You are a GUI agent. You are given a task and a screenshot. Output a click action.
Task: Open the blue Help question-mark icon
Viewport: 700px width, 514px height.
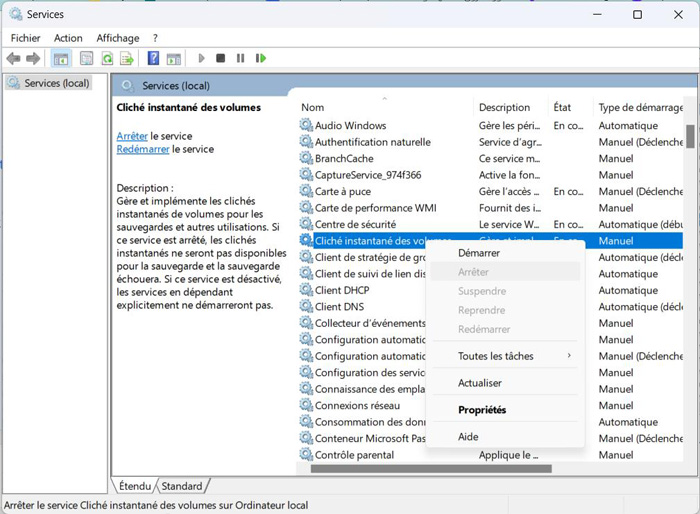click(153, 59)
